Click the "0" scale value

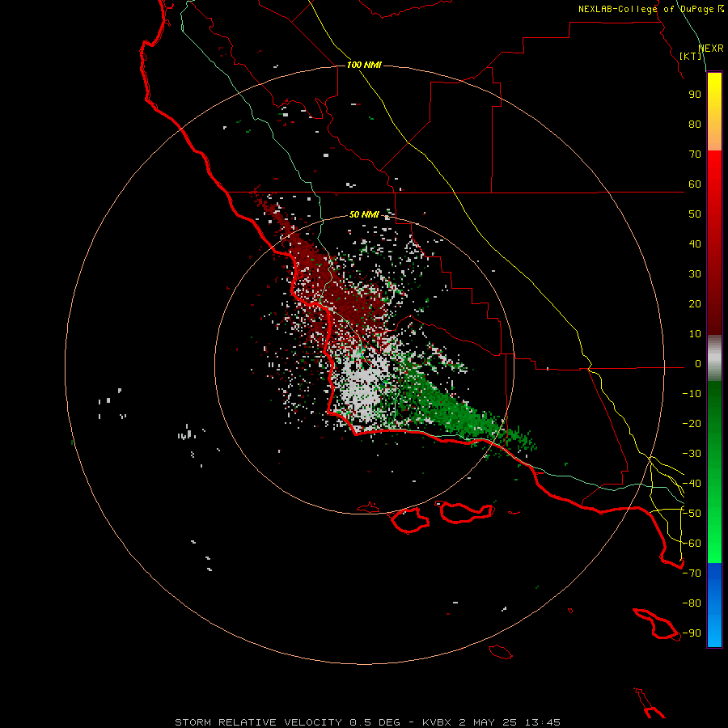tap(698, 363)
